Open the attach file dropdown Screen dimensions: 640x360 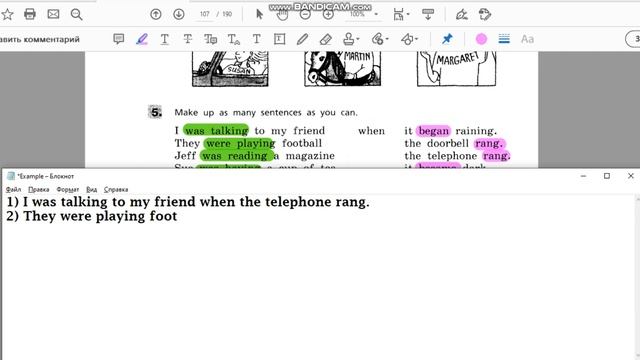pos(380,39)
